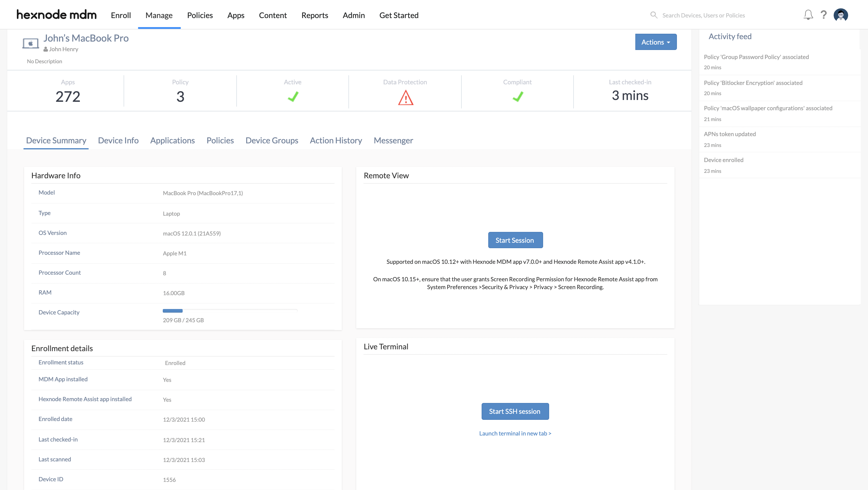Focus the Search Devices, Users or Policies field
The image size is (868, 490).
703,15
